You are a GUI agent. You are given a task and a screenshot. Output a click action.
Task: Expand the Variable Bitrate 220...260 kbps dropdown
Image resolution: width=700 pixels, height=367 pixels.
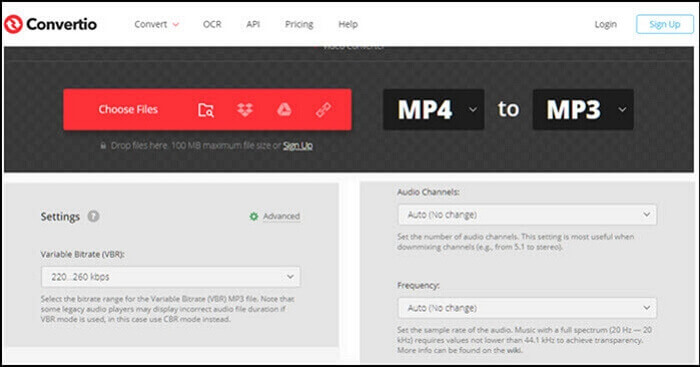tap(171, 277)
